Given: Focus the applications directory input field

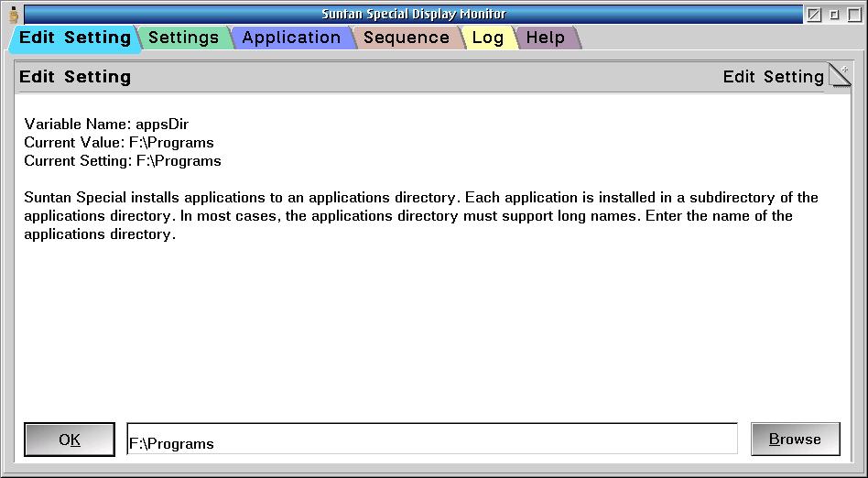Looking at the screenshot, I should coord(432,440).
